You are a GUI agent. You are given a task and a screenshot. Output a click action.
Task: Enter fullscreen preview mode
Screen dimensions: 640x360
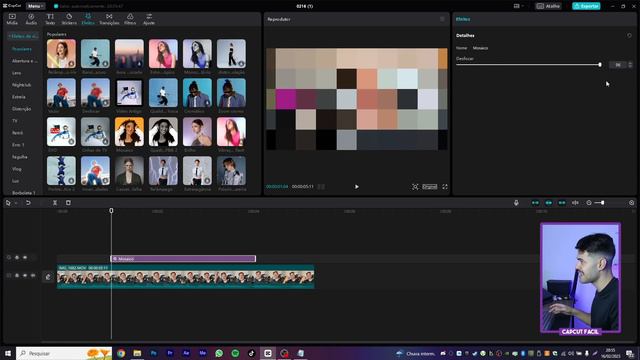tap(445, 187)
